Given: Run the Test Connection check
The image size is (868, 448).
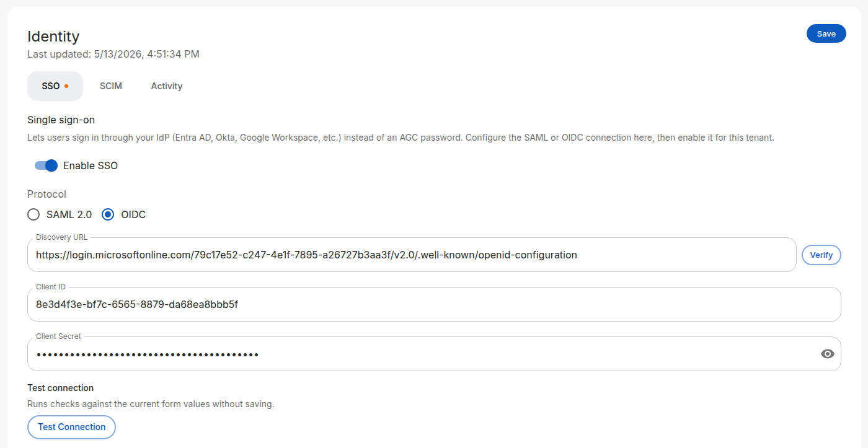Looking at the screenshot, I should tap(72, 427).
